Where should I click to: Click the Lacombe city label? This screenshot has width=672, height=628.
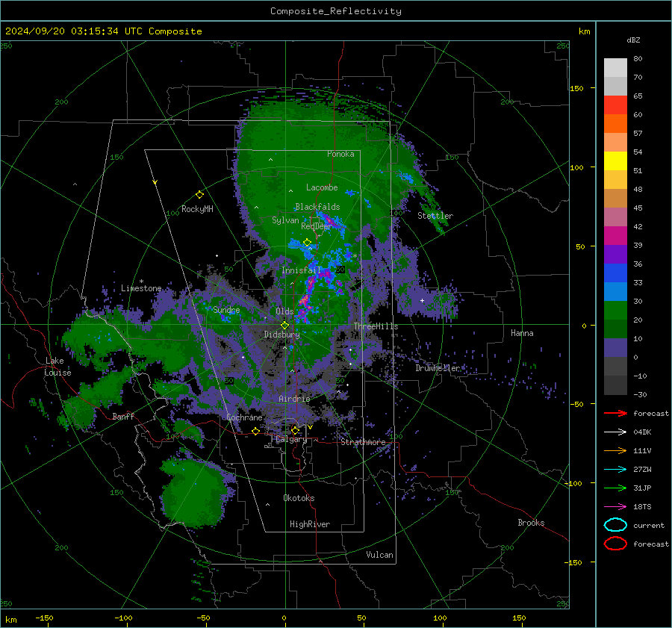322,187
